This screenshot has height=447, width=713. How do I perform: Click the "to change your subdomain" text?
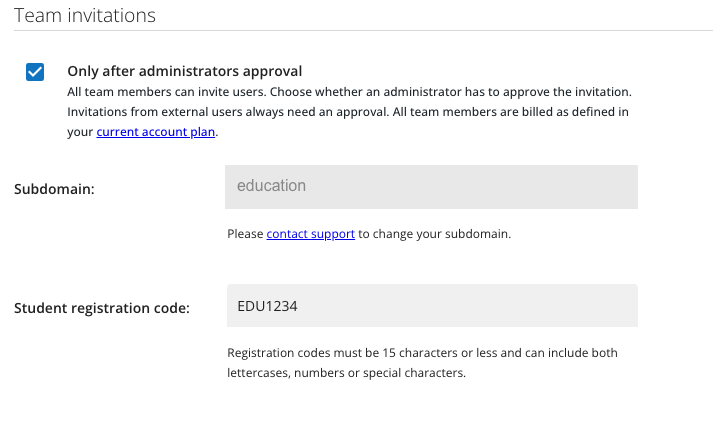pyautogui.click(x=434, y=234)
